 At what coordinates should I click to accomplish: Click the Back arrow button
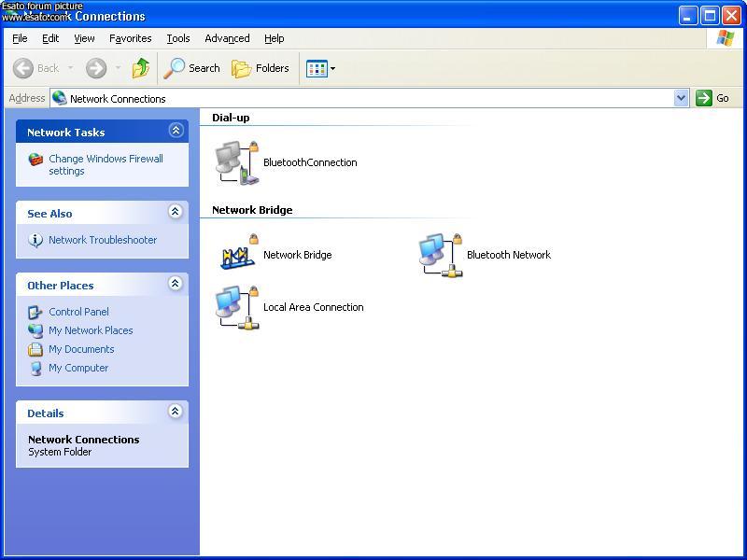tap(22, 68)
